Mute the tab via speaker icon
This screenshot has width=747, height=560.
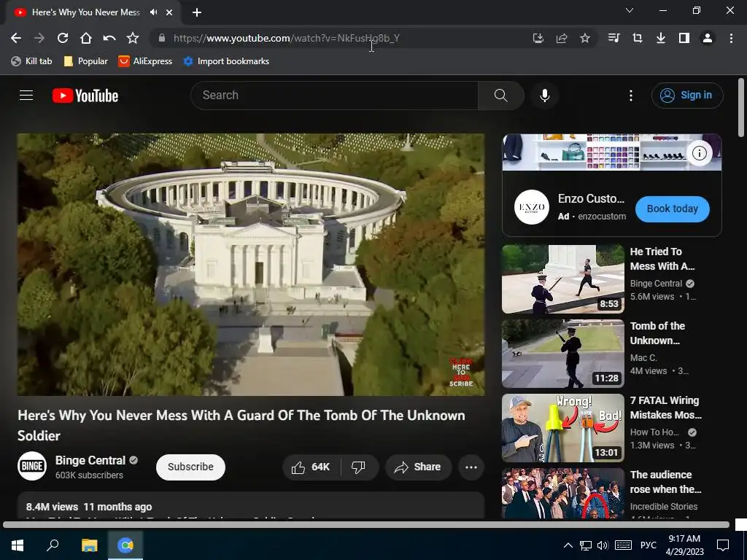pyautogui.click(x=153, y=12)
